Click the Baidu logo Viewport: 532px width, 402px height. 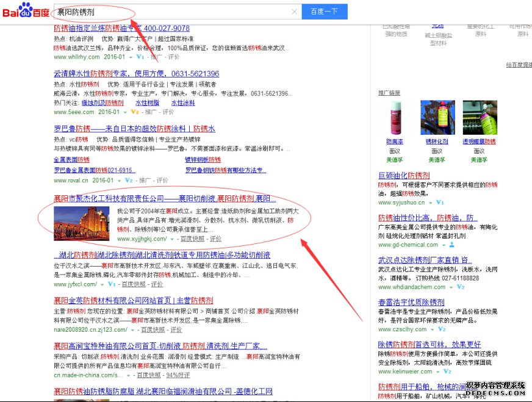(x=26, y=11)
